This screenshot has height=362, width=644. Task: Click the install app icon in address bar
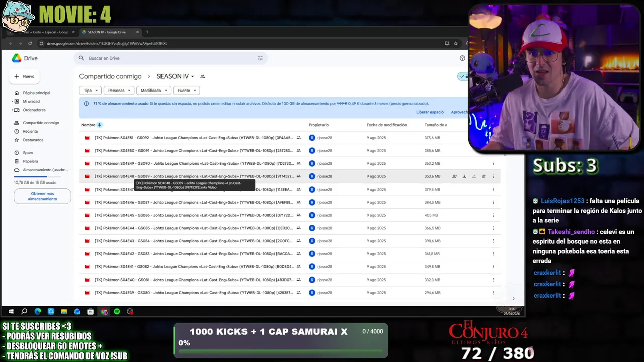point(447,43)
